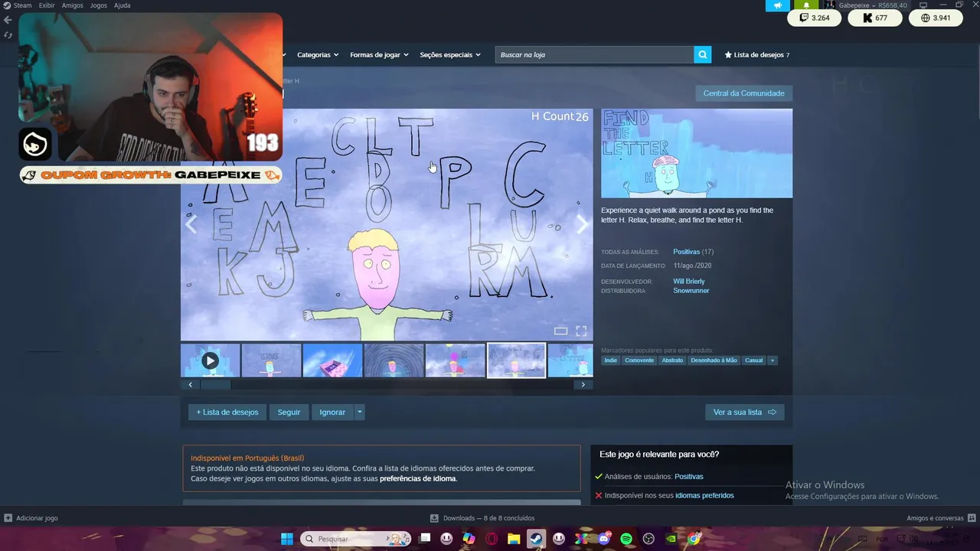Focus the Windows Pesquisar search box
Image resolution: width=980 pixels, height=551 pixels.
coord(356,539)
